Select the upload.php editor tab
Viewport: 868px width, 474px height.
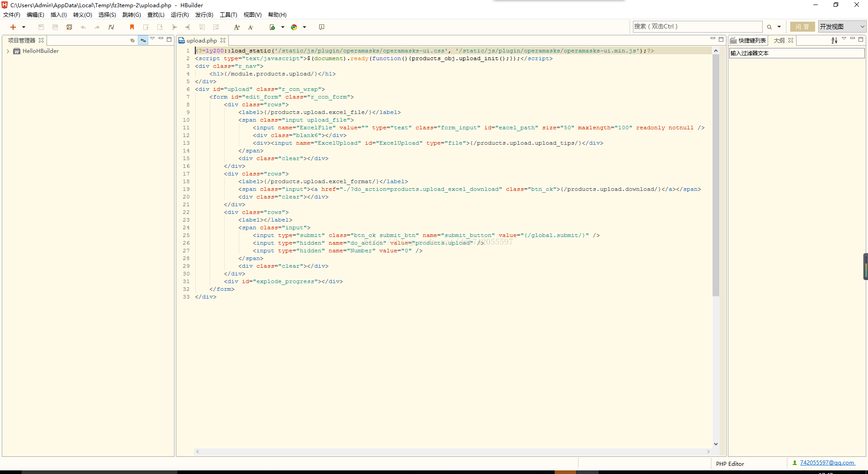(202, 41)
